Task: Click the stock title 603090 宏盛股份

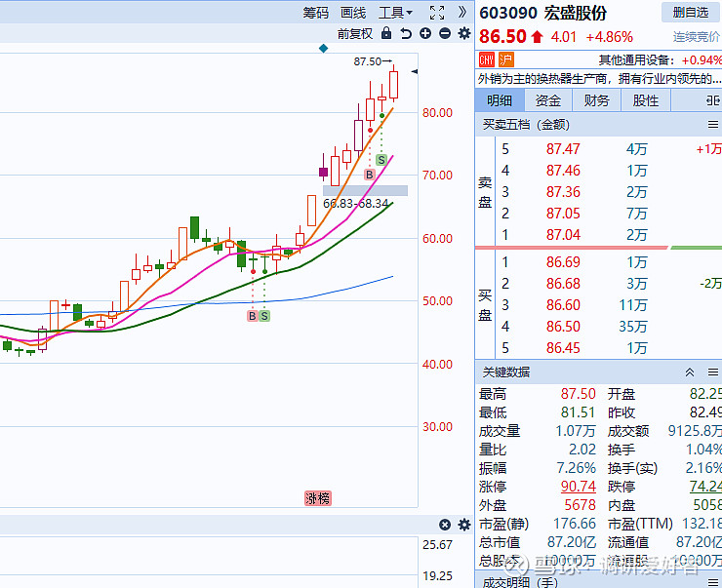Action: coord(542,13)
